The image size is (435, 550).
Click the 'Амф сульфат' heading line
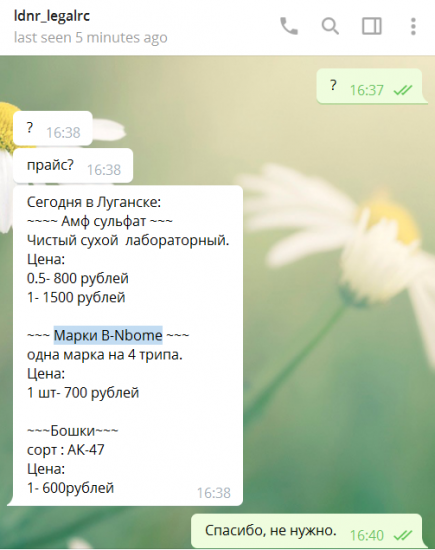tap(100, 221)
